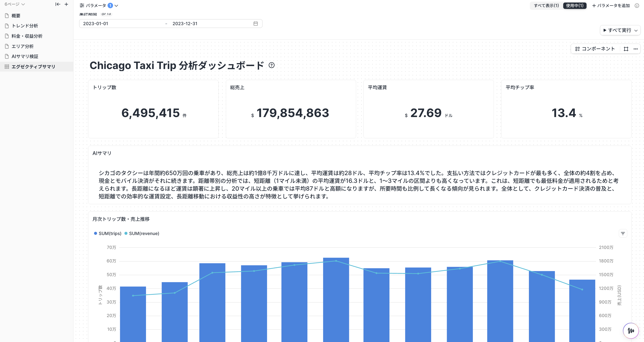644x342 pixels.
Task: Click the 179,854,863 total sales value
Action: pyautogui.click(x=293, y=113)
